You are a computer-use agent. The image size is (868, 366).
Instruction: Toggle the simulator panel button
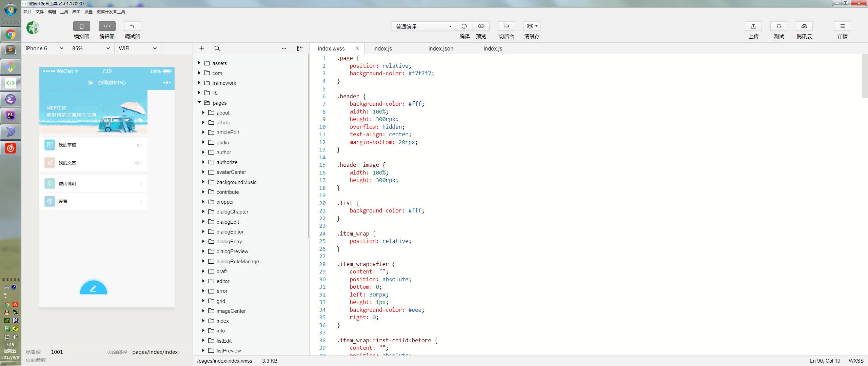81,26
